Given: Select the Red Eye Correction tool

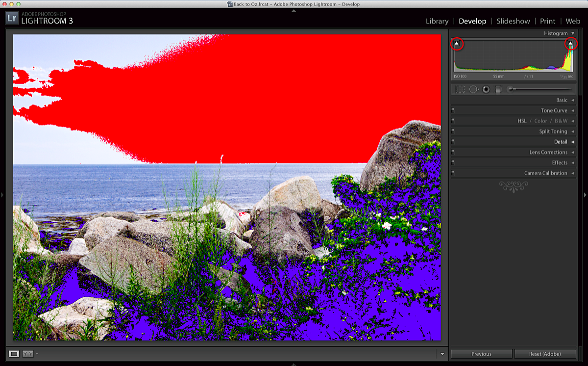Looking at the screenshot, I should (486, 89).
